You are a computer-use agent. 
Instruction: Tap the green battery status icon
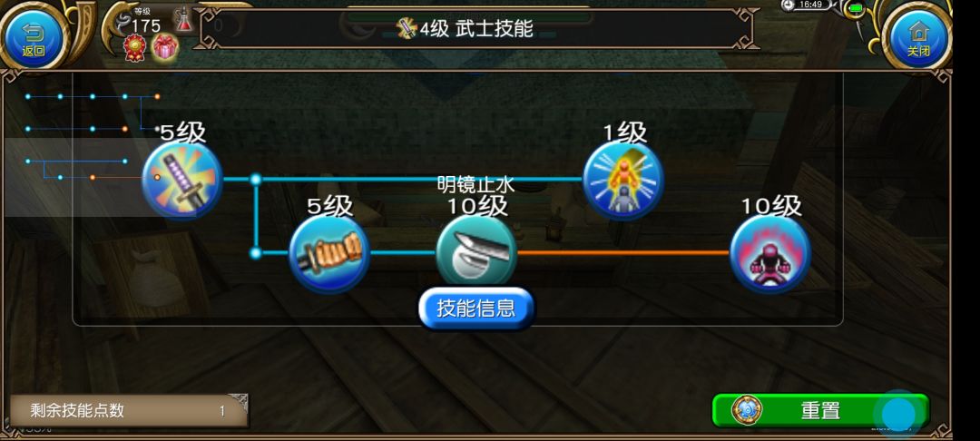pyautogui.click(x=856, y=8)
